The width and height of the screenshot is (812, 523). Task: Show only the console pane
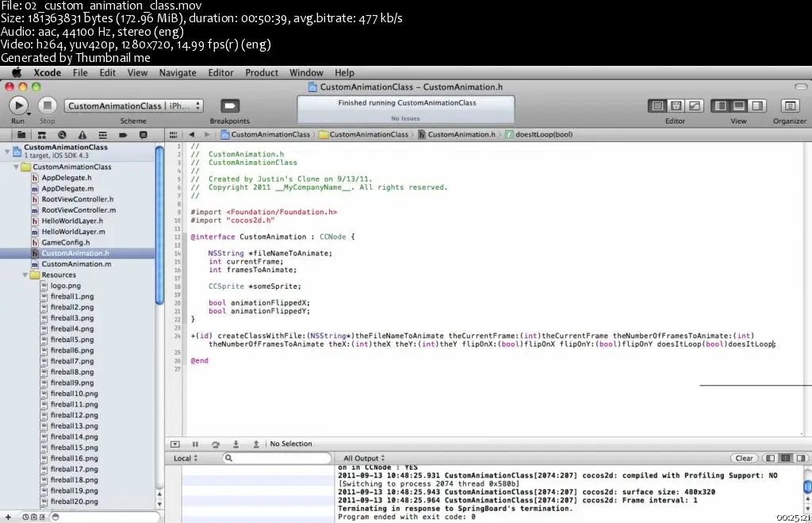click(x=801, y=459)
